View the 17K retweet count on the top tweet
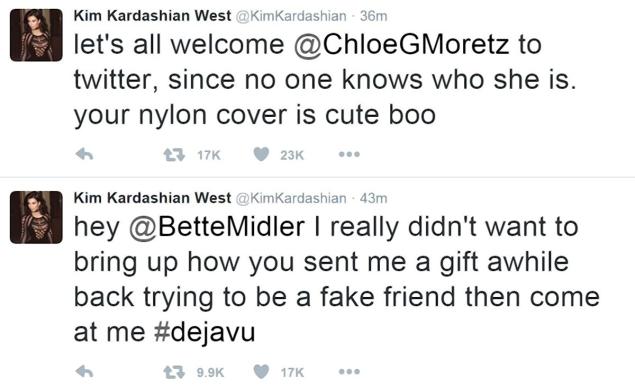 coord(209,155)
